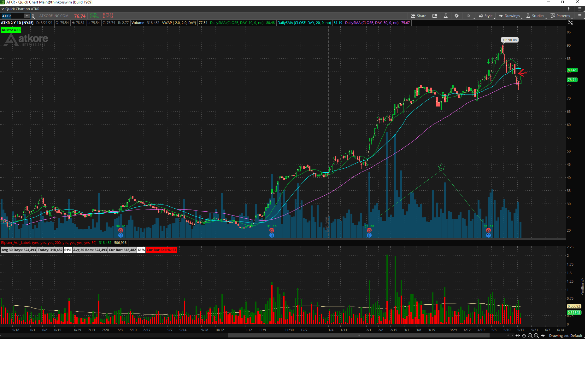Click the ATKR symbol input field
The width and height of the screenshot is (588, 380).
12,16
